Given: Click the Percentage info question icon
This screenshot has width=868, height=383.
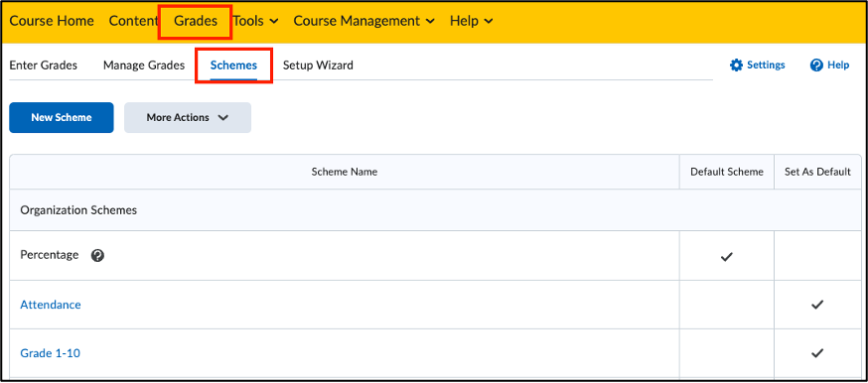Looking at the screenshot, I should point(98,255).
